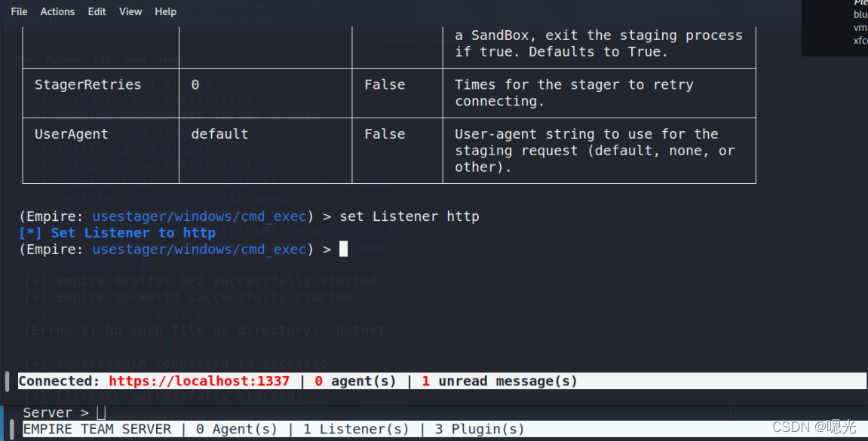Click '1 Listener(s)' in team server bar
Viewport: 868px width, 441px height.
click(x=356, y=429)
